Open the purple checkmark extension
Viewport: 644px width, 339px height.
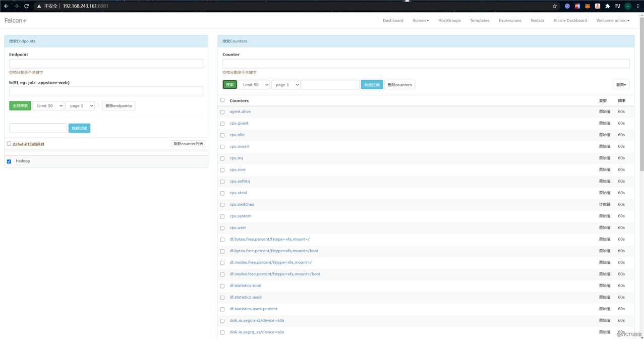[567, 6]
